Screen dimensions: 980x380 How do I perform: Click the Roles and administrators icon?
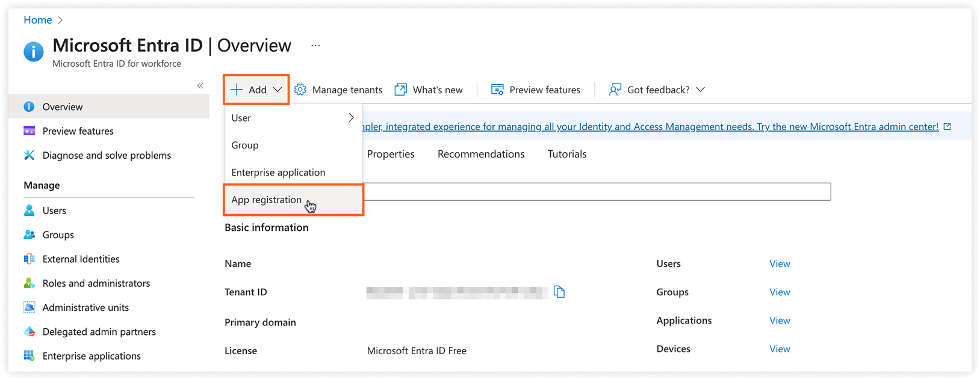[x=29, y=283]
